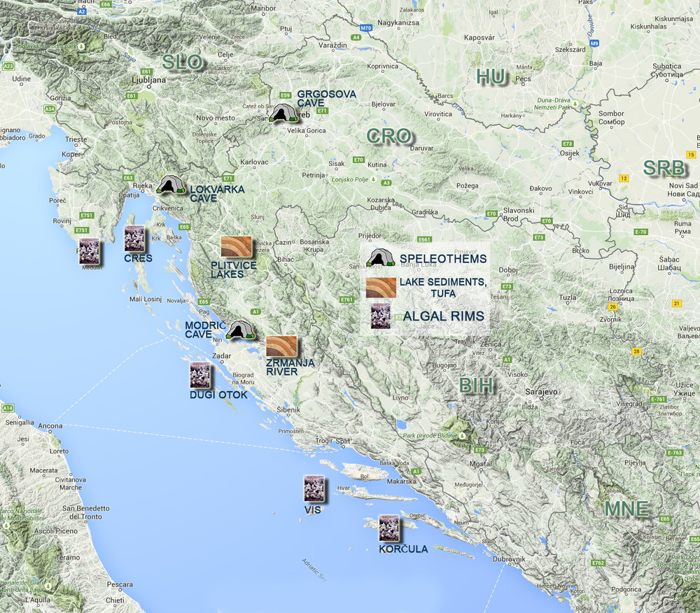
Task: Click the HU country label
Action: pyautogui.click(x=491, y=77)
